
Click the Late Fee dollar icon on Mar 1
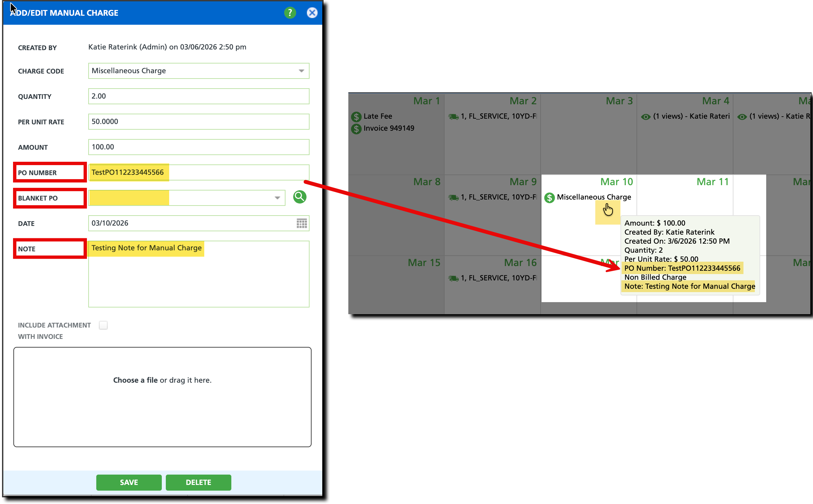[x=356, y=117]
